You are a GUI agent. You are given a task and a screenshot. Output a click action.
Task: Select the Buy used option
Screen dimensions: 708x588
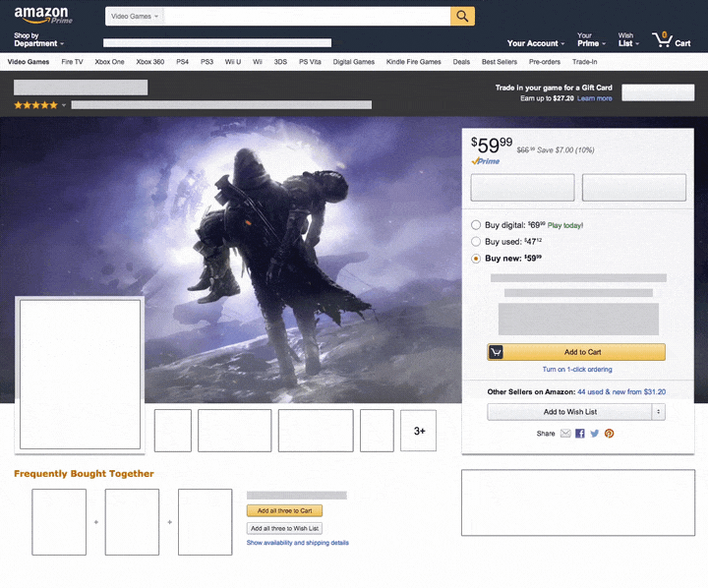pos(476,242)
